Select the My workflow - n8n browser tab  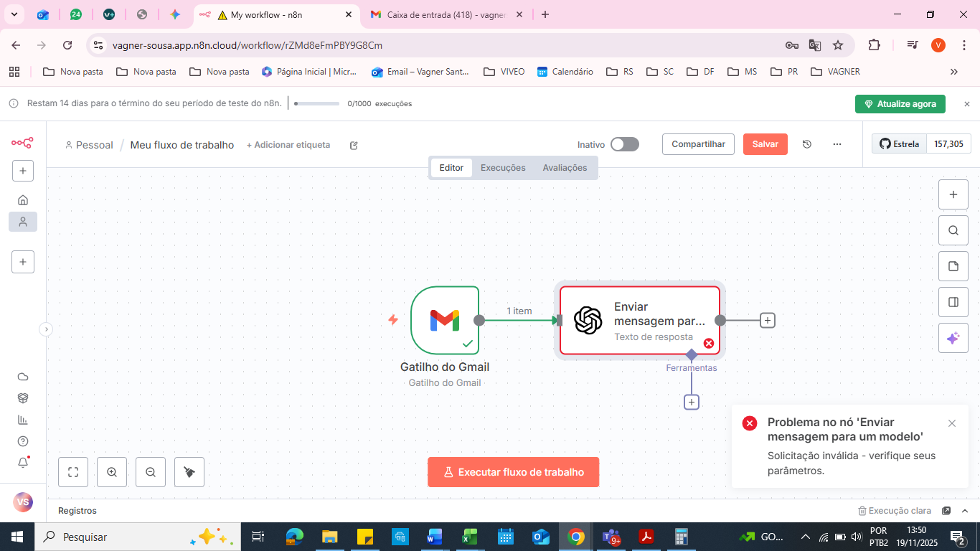coord(276,14)
